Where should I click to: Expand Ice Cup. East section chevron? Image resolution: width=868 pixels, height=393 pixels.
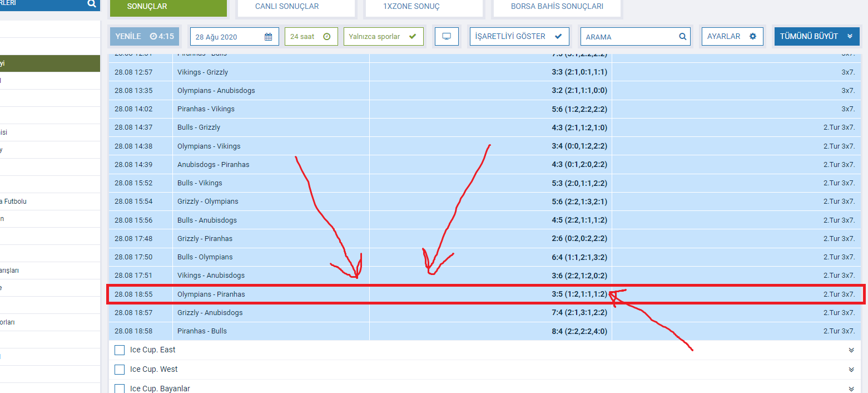click(851, 350)
